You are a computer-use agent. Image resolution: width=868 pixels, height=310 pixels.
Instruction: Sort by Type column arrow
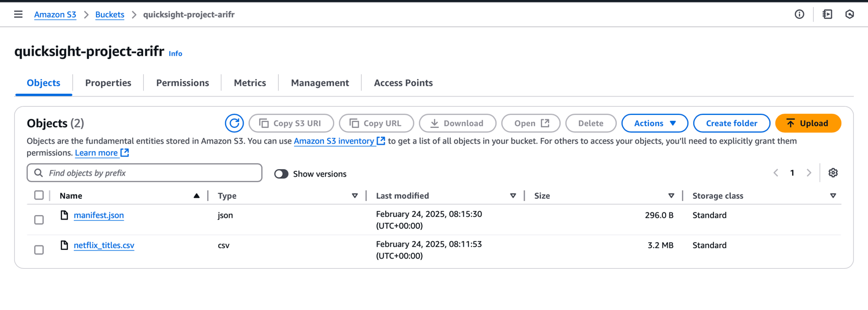(355, 196)
